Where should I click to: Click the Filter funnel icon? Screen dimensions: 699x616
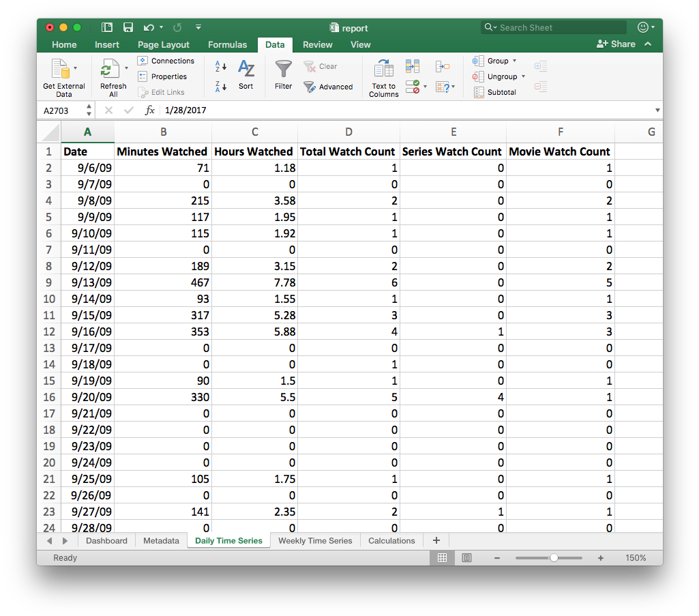point(283,69)
